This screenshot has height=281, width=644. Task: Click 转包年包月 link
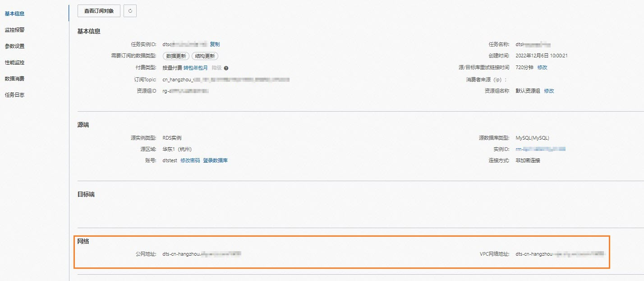pos(196,68)
